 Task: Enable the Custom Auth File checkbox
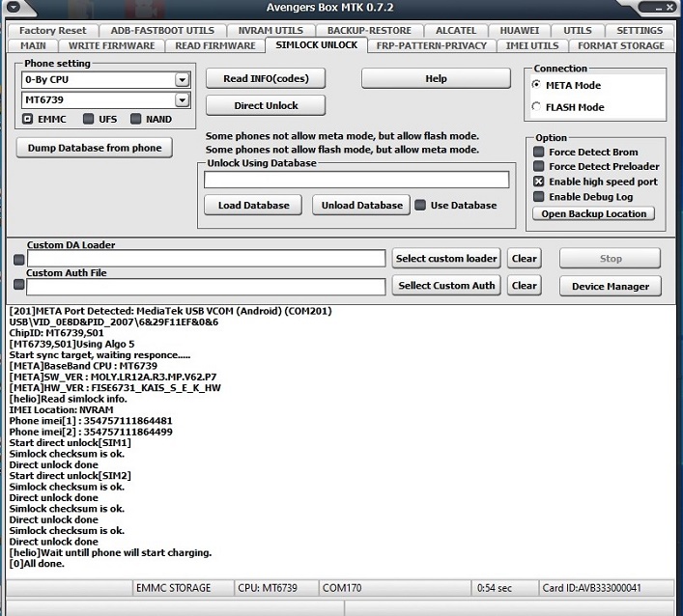point(18,285)
